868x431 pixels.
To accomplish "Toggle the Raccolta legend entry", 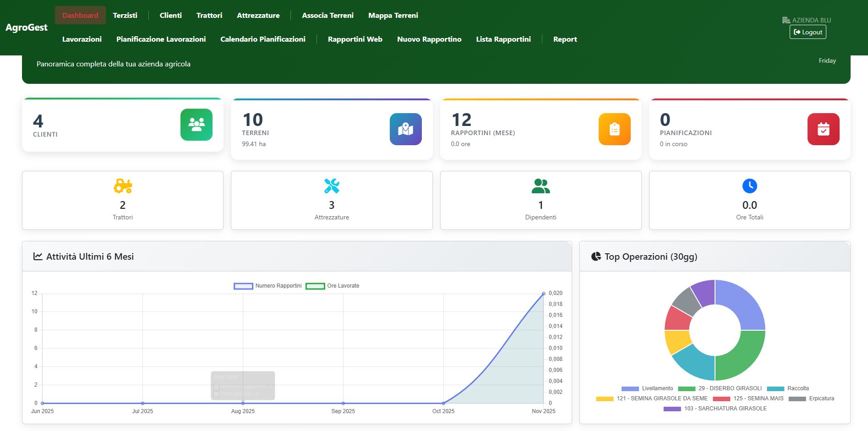I will point(788,388).
